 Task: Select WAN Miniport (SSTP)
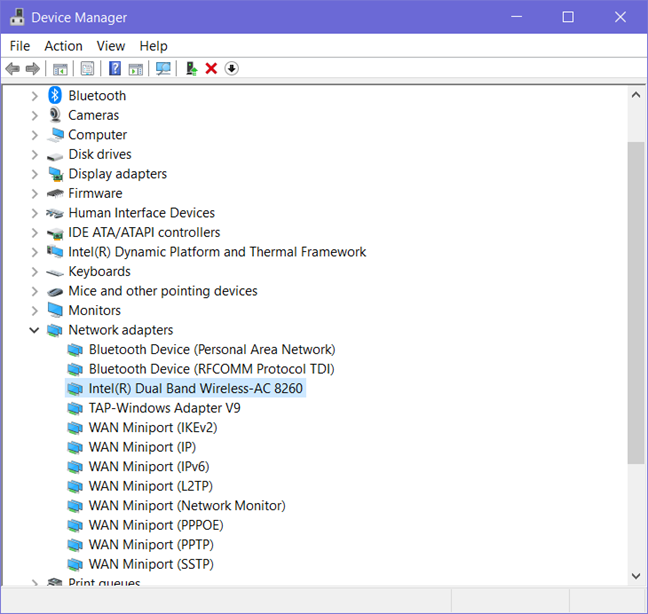[151, 564]
